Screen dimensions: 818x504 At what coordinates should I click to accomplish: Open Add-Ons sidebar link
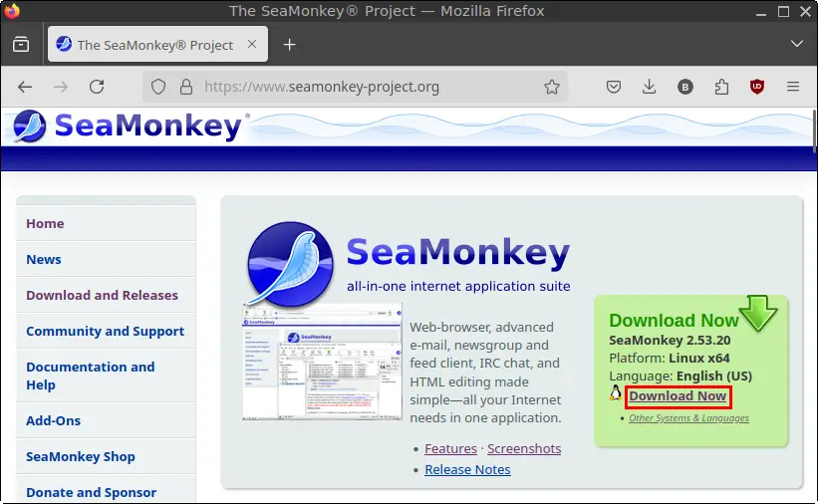click(53, 420)
